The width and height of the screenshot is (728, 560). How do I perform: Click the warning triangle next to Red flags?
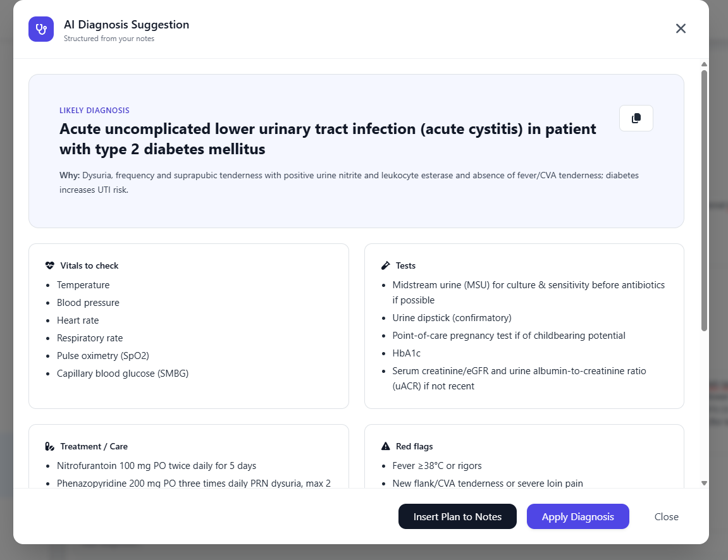point(386,446)
